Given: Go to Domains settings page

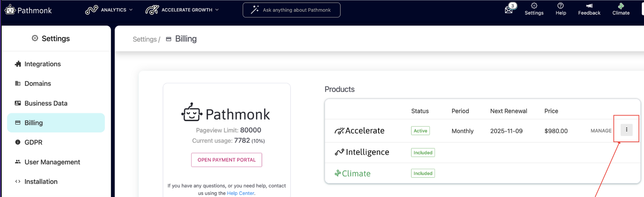Looking at the screenshot, I should point(37,84).
